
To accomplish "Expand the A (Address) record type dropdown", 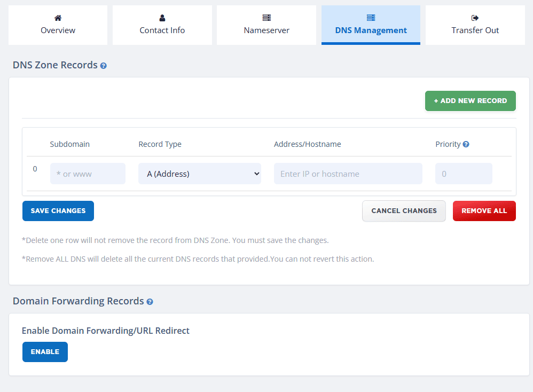I will point(200,174).
